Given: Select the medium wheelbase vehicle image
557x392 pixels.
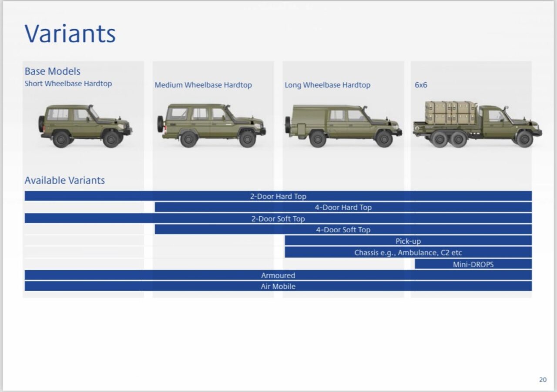Looking at the screenshot, I should [x=211, y=125].
